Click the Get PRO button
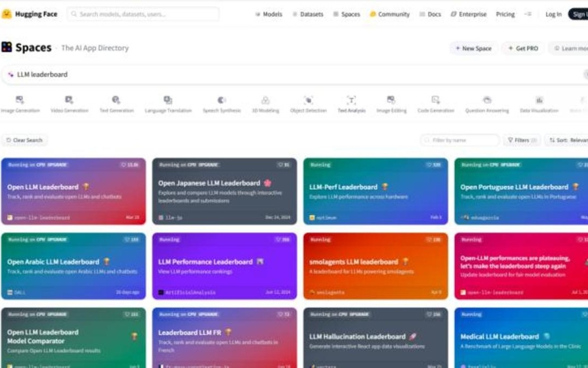This screenshot has width=588, height=368. pyautogui.click(x=523, y=48)
